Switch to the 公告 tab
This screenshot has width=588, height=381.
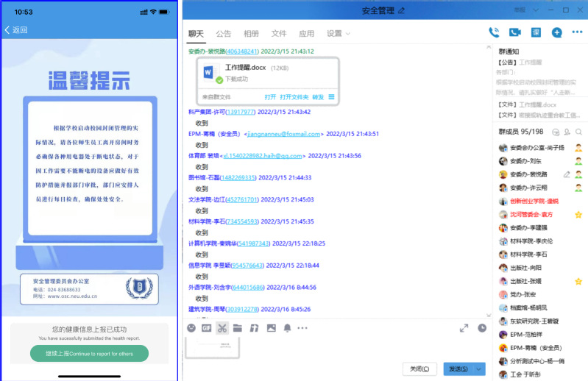tap(223, 34)
